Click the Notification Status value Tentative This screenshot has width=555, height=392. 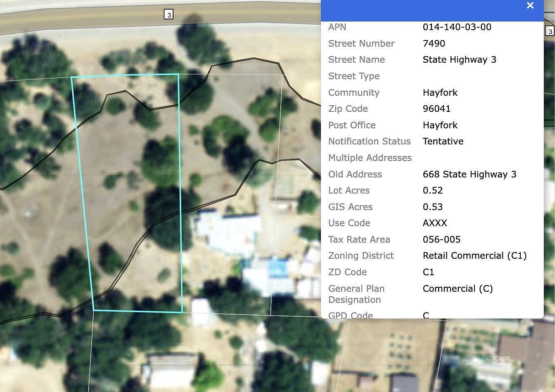443,141
